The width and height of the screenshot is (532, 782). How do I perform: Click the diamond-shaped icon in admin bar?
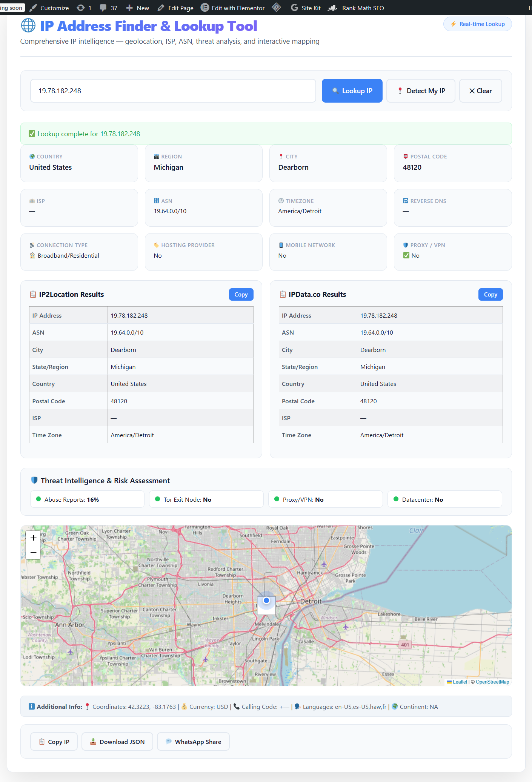277,8
